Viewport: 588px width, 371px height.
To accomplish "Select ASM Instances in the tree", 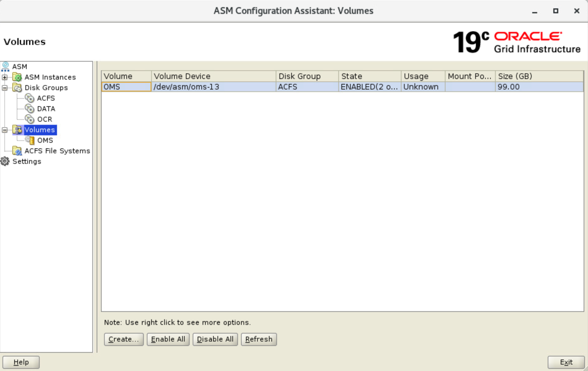I will [x=50, y=77].
